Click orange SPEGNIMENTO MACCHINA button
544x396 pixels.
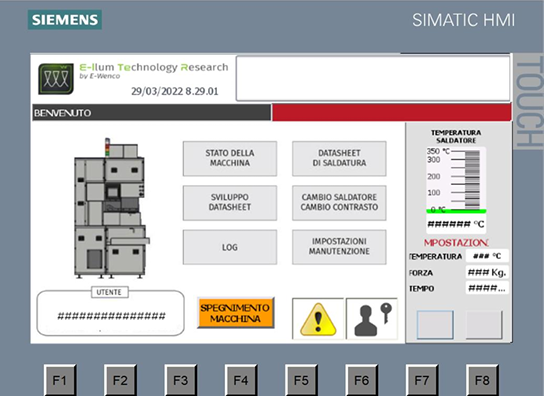[236, 313]
